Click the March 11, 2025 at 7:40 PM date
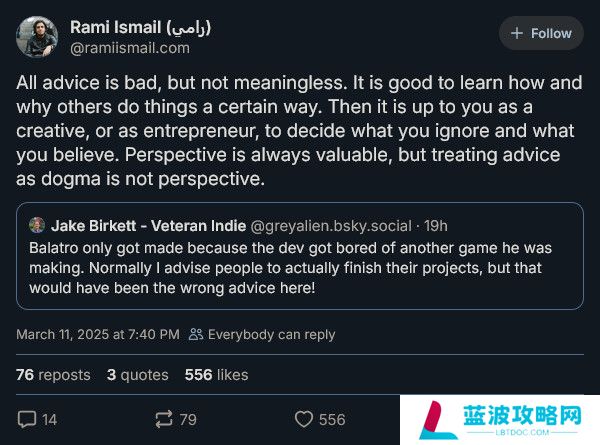The image size is (600, 445). pos(98,335)
